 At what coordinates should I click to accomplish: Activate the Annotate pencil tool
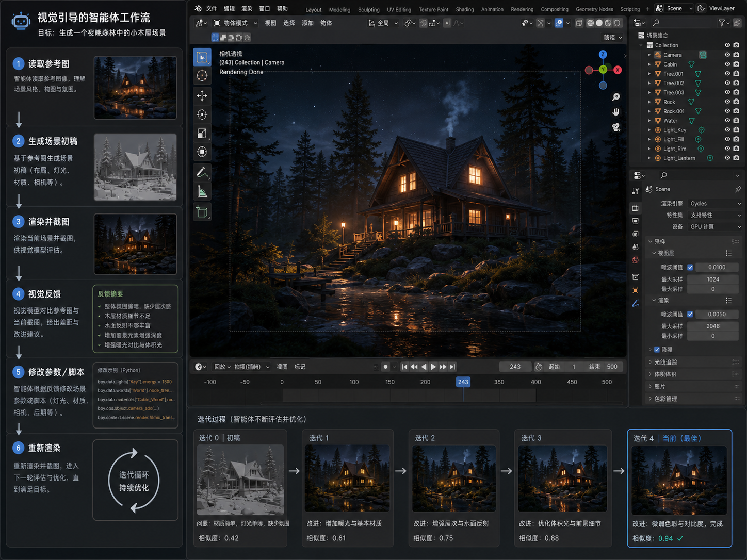[x=202, y=172]
